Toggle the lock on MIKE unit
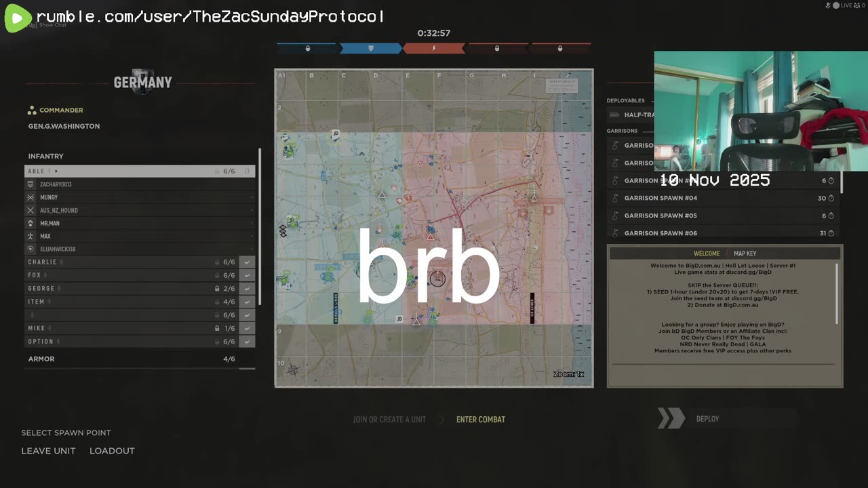The image size is (868, 488). pyautogui.click(x=217, y=328)
